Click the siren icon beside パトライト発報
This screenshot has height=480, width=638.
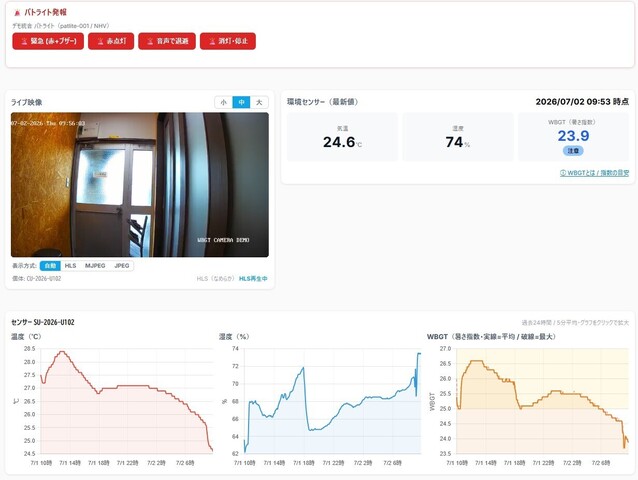(x=17, y=13)
